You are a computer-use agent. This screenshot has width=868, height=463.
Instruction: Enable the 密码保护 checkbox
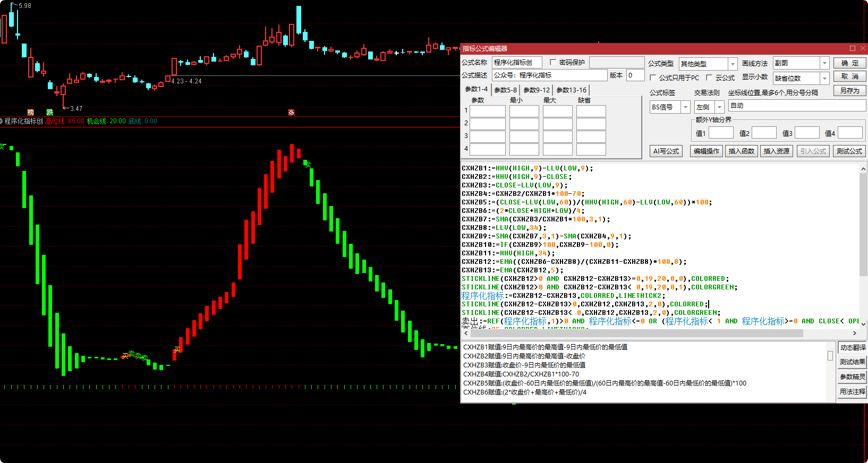553,62
